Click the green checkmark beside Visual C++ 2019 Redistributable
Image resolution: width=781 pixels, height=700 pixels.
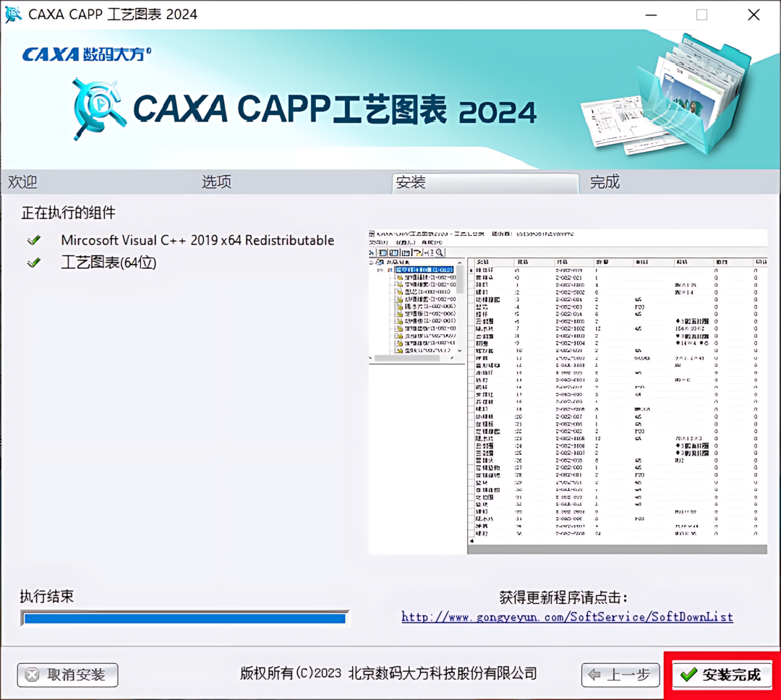pos(34,240)
